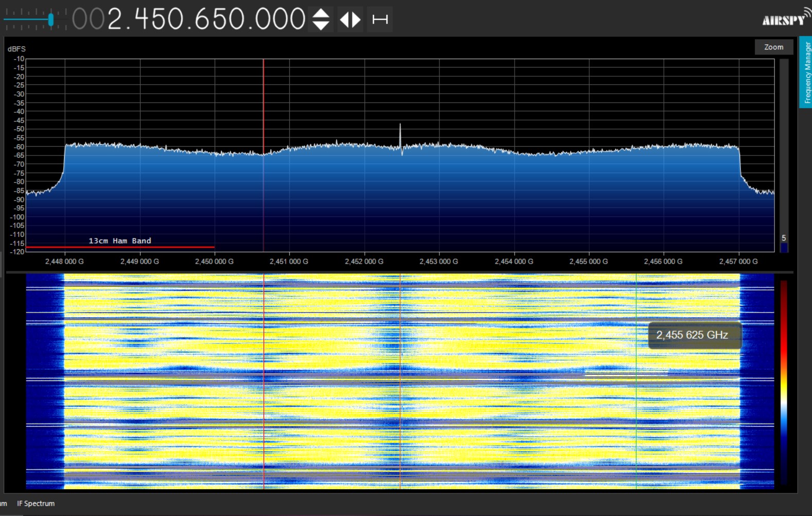Click the 2,456 000 G axis label
Image resolution: width=812 pixels, height=516 pixels.
663,262
